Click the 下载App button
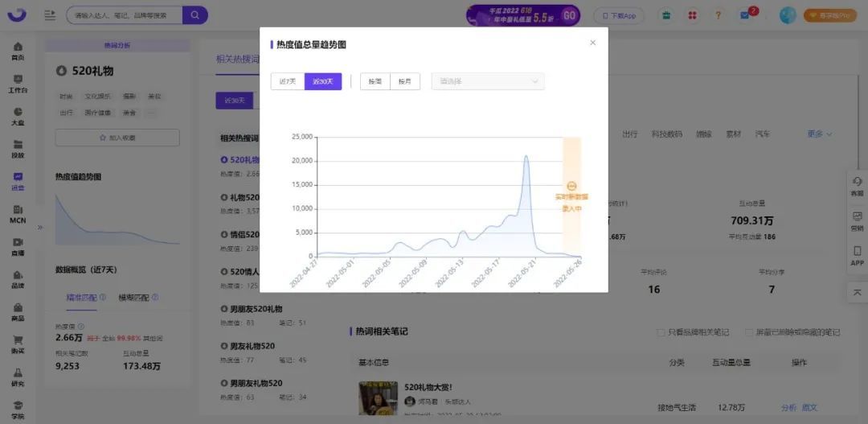The width and height of the screenshot is (868, 424). coord(619,15)
